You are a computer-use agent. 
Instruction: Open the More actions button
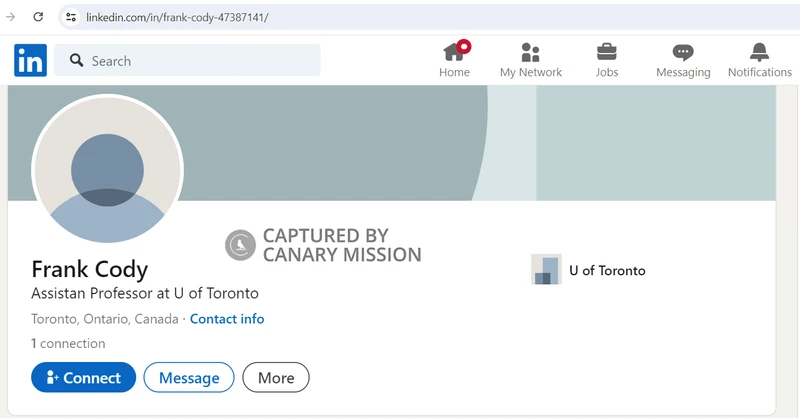pyautogui.click(x=276, y=377)
